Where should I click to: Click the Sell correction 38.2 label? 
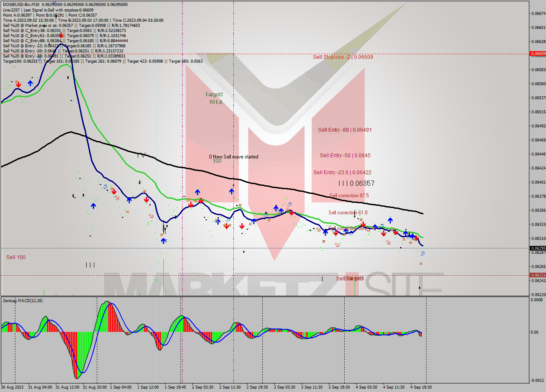point(348,228)
